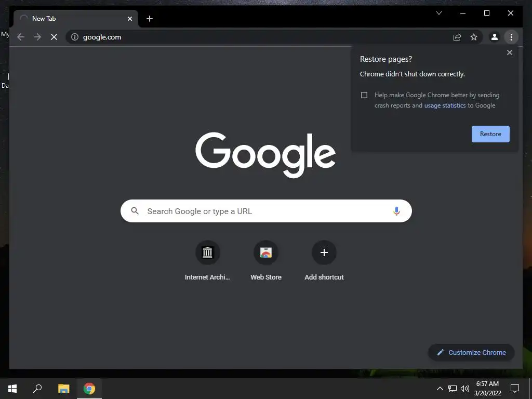Click the forward navigation arrow
The height and width of the screenshot is (399, 532).
point(37,37)
